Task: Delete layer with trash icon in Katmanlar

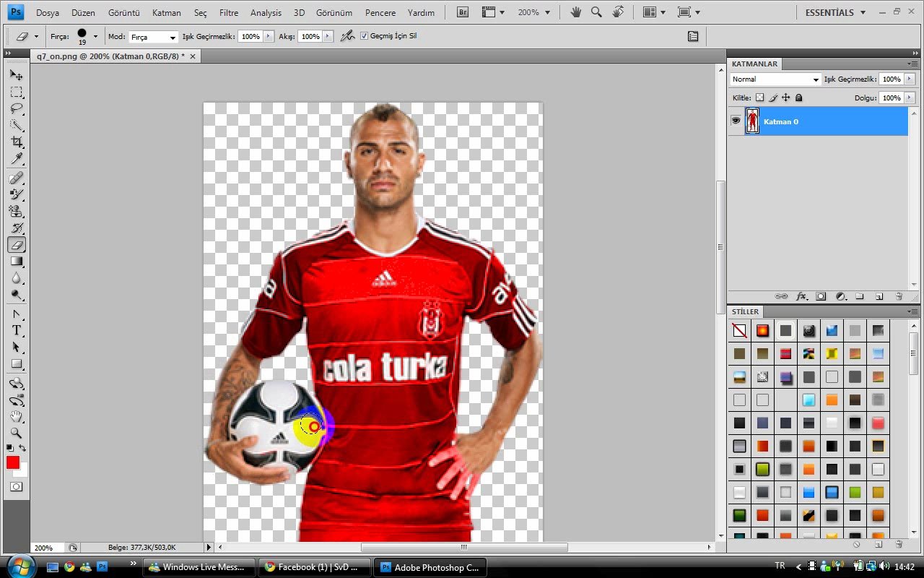Action: [899, 296]
